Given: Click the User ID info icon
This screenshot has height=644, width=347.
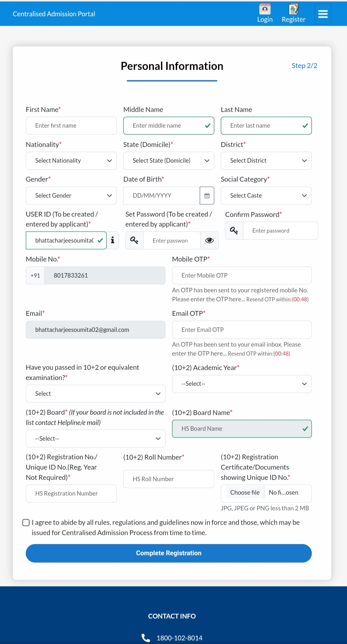Looking at the screenshot, I should coord(113,240).
